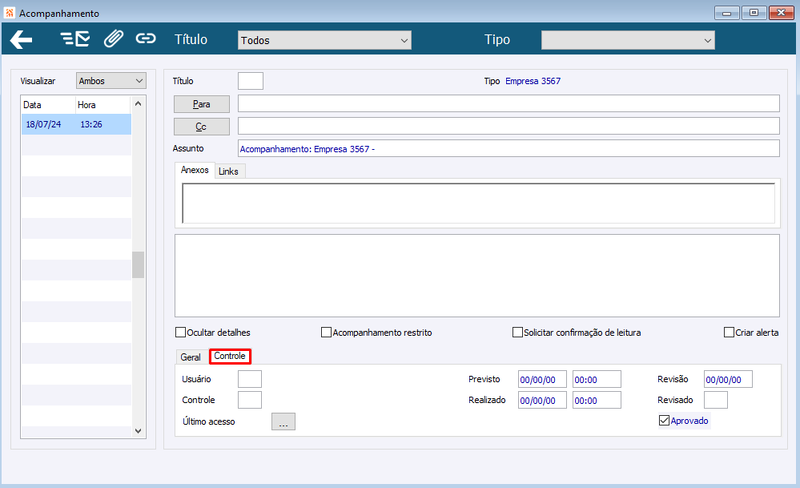The height and width of the screenshot is (488, 800).
Task: Click the 'Empresa 3567' Tipo value text
Action: pyautogui.click(x=533, y=81)
